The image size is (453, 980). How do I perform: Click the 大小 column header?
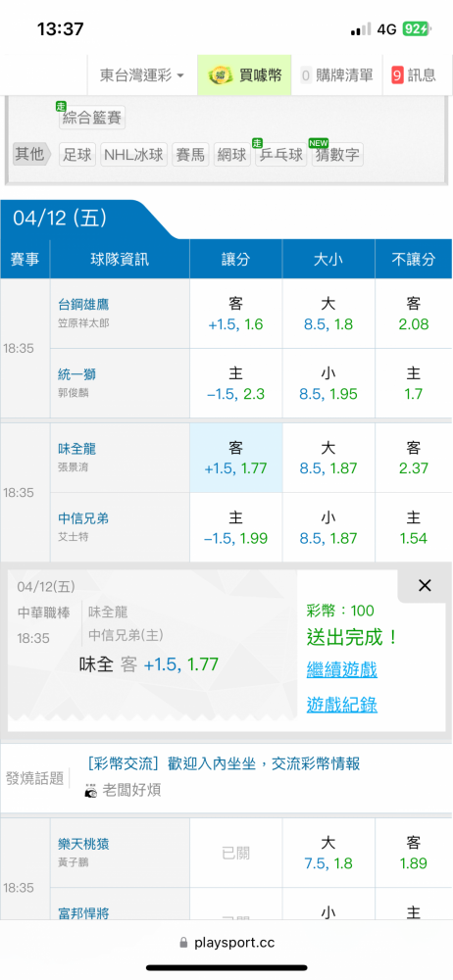[328, 260]
